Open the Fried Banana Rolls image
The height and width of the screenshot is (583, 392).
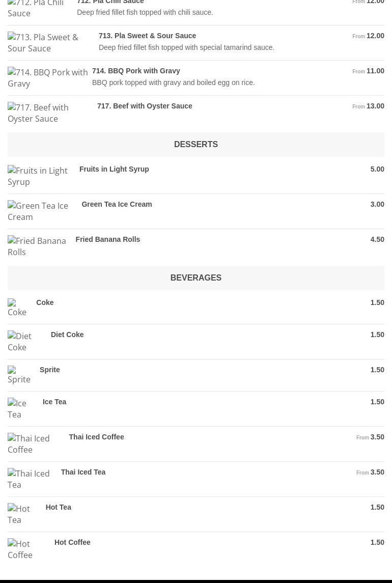pyautogui.click(x=38, y=246)
